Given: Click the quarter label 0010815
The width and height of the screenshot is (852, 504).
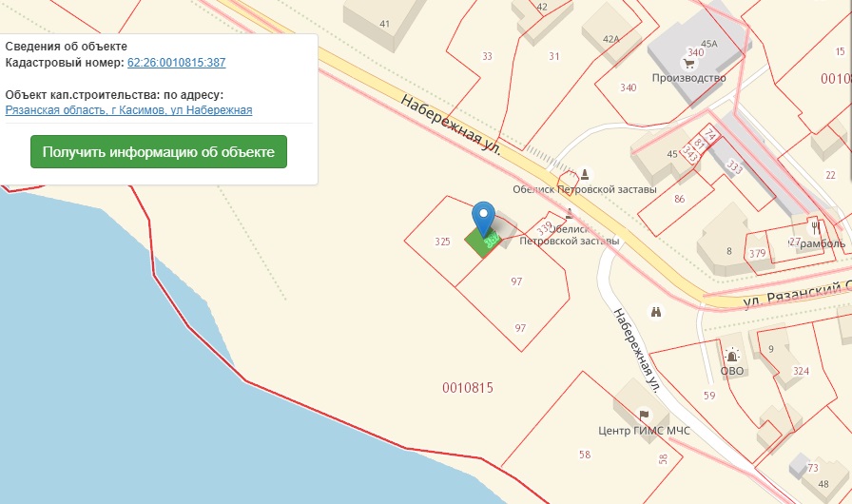Looking at the screenshot, I should click(468, 388).
